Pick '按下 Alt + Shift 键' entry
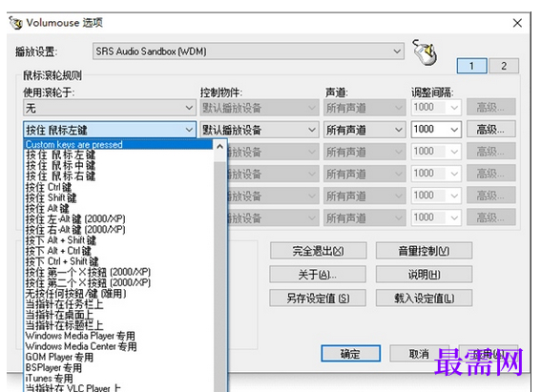 pos(118,240)
